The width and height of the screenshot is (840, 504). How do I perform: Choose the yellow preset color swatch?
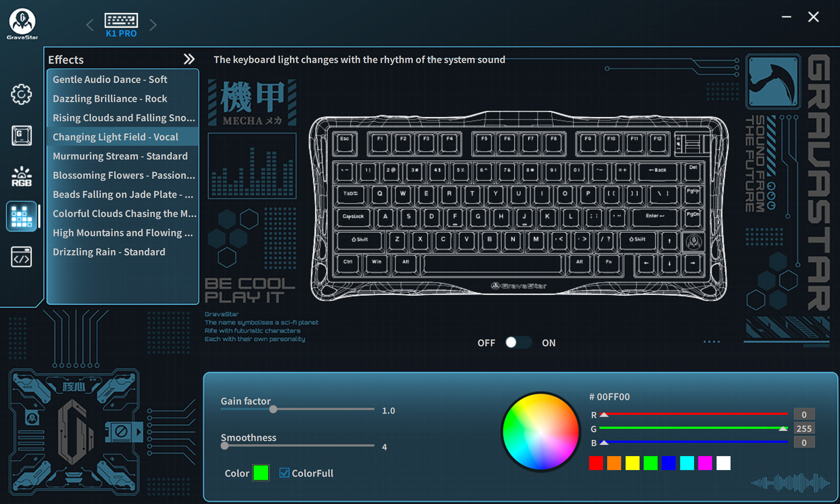[x=632, y=463]
